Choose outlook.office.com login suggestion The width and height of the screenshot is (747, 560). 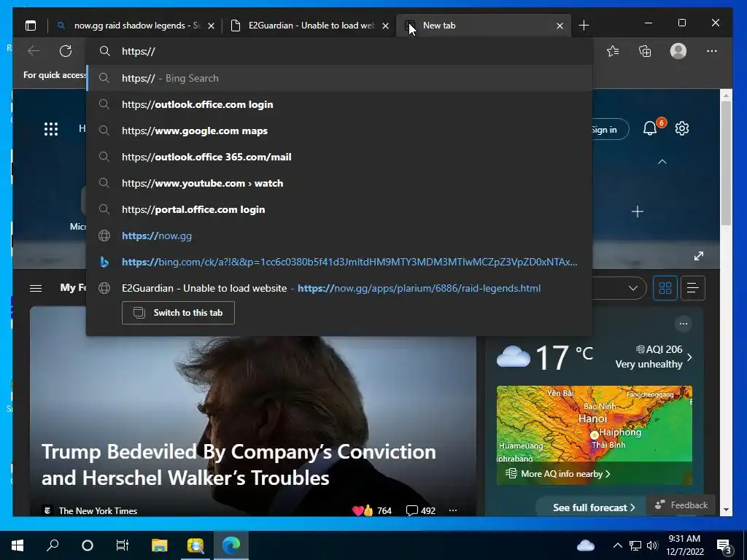[x=339, y=104]
